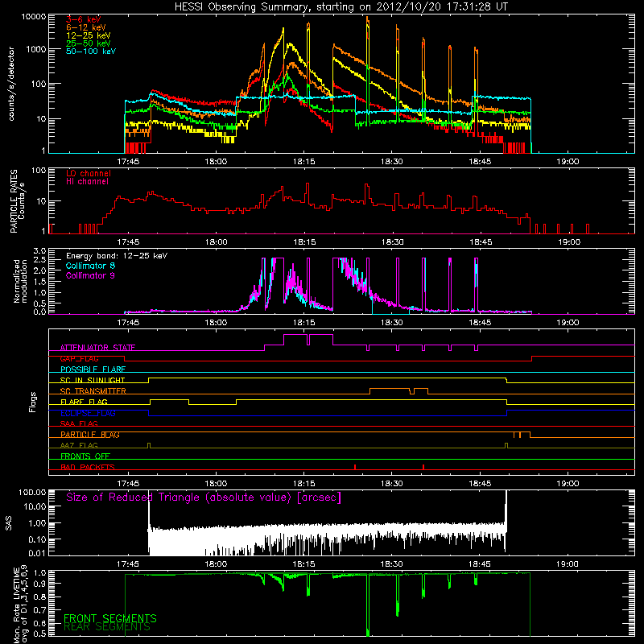
Task: Click the Size of Reduced Triangle caption
Action: point(204,497)
